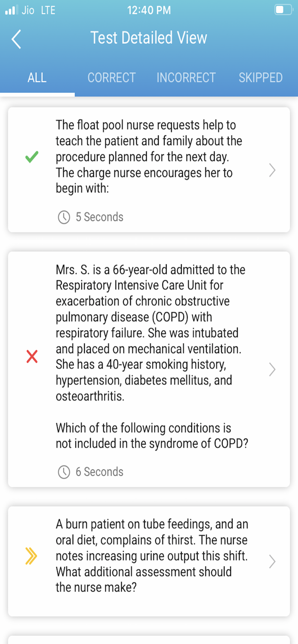Tap the Mrs. S. COPD question card
The width and height of the screenshot is (298, 644).
(x=149, y=369)
